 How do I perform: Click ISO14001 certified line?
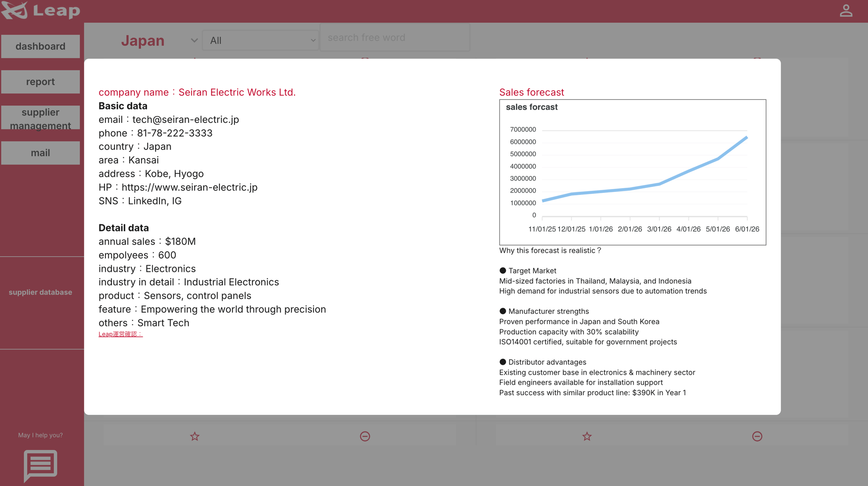588,342
